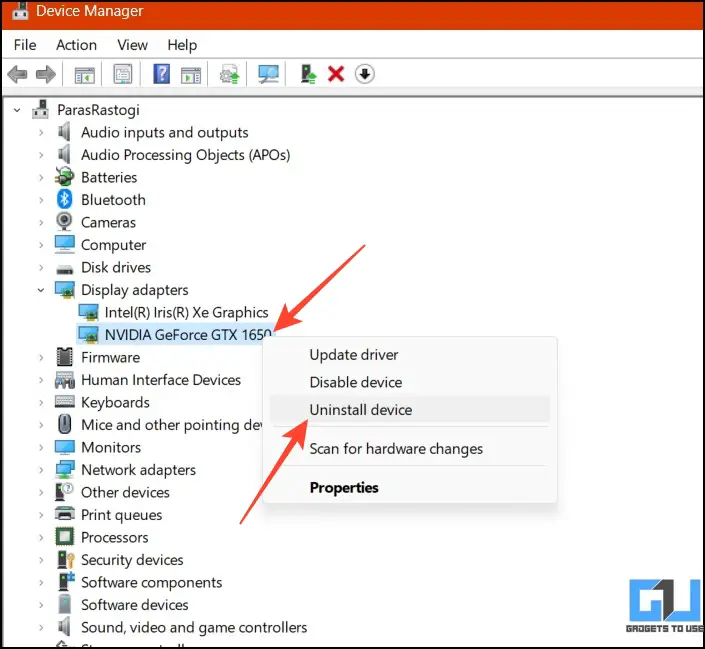705x649 pixels.
Task: Click the Software components icon
Action: (66, 582)
